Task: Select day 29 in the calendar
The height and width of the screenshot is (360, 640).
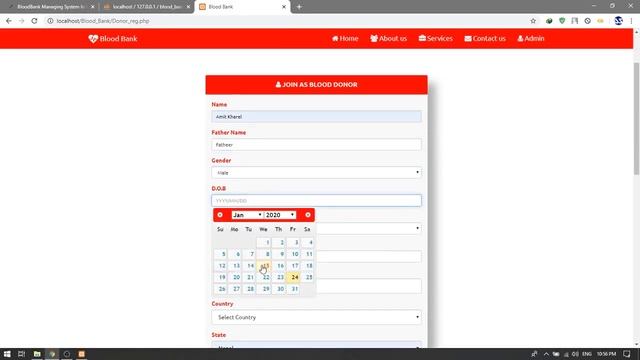Action: (264, 289)
